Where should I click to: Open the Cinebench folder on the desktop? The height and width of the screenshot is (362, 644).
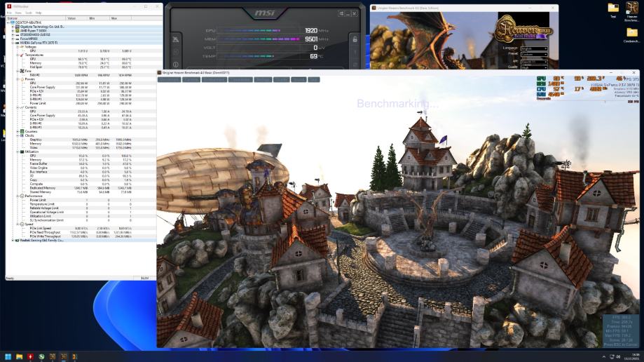(631, 34)
